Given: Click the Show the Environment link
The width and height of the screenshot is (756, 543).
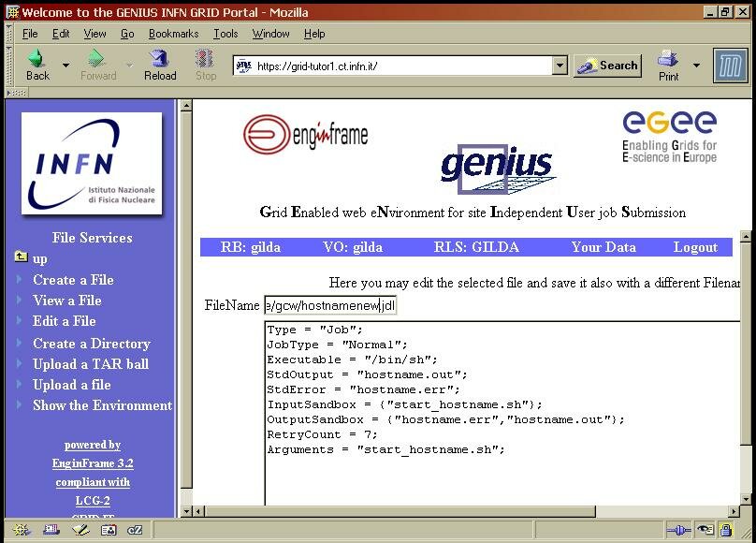Looking at the screenshot, I should click(102, 405).
